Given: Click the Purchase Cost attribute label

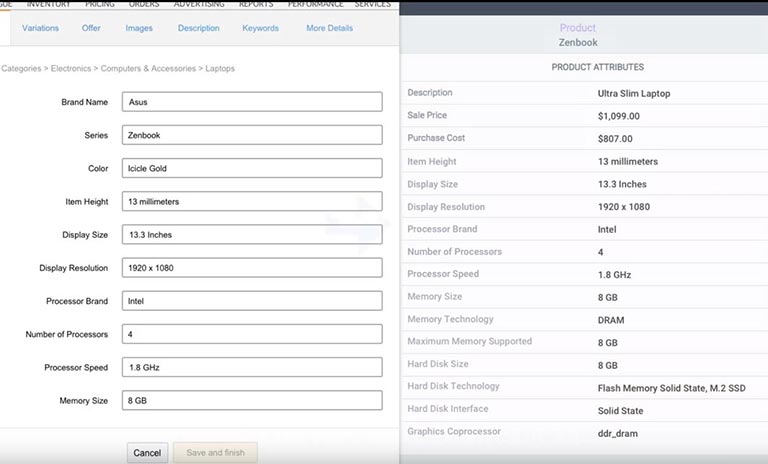Looking at the screenshot, I should 436,138.
